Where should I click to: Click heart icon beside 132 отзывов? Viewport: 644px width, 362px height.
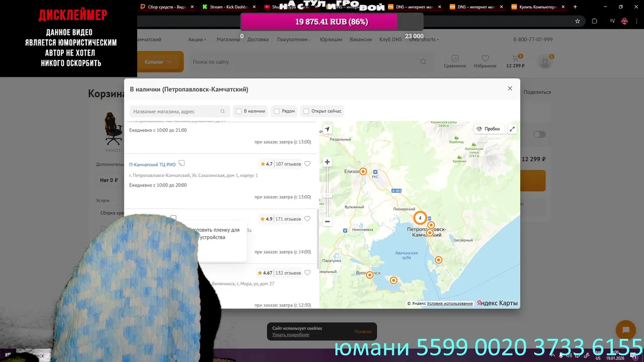[307, 273]
